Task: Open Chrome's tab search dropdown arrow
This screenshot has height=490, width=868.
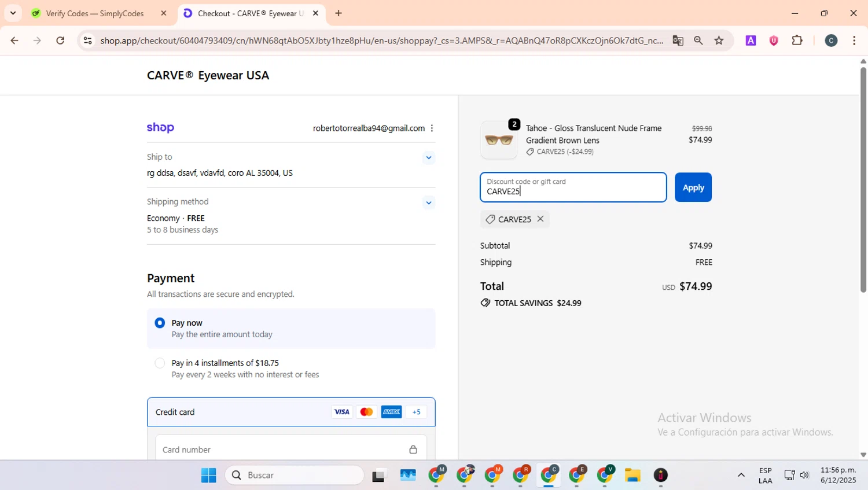Action: tap(13, 13)
